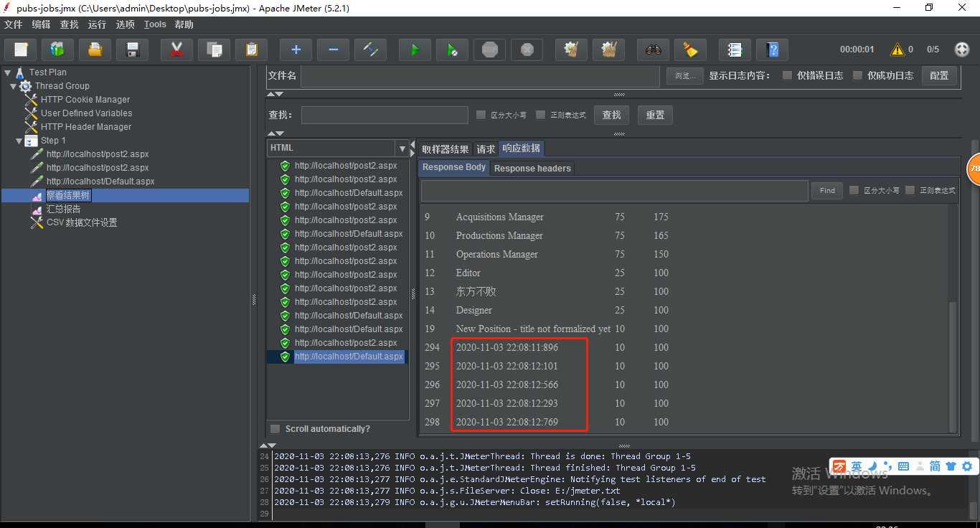Click the Open file folder icon

click(95, 49)
